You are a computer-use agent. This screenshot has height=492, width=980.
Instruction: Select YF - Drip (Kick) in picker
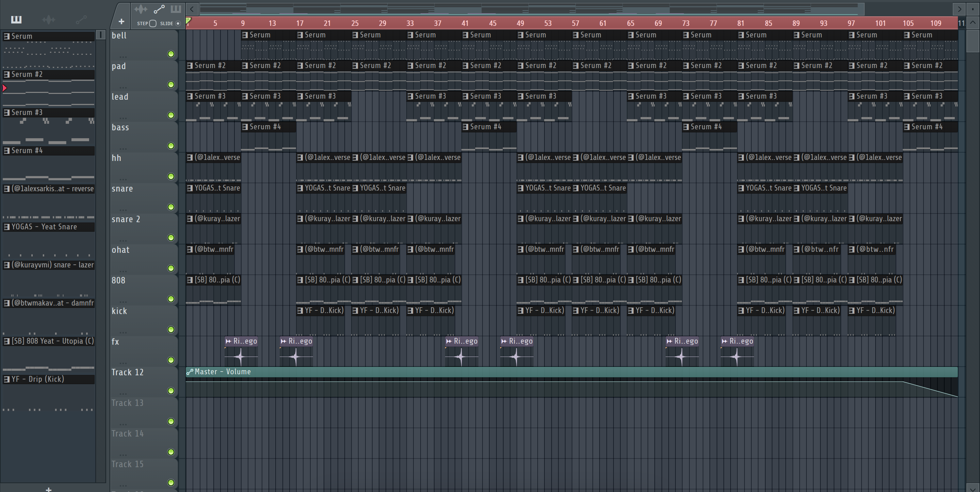point(49,379)
